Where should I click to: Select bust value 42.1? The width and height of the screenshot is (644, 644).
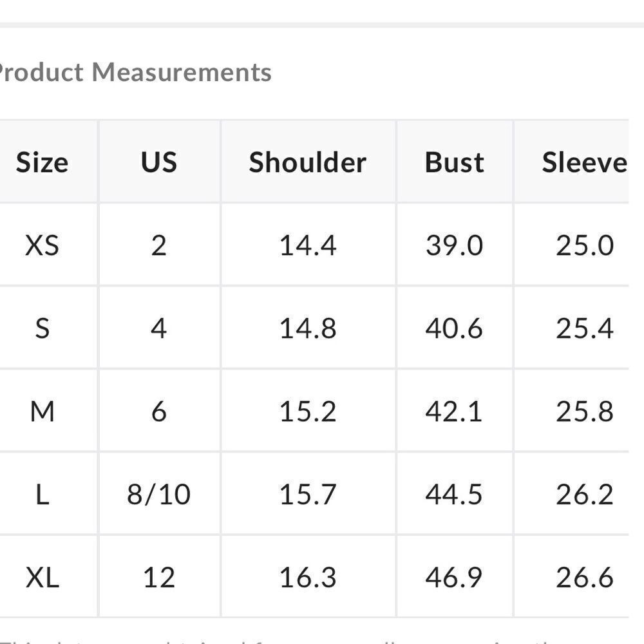click(454, 412)
